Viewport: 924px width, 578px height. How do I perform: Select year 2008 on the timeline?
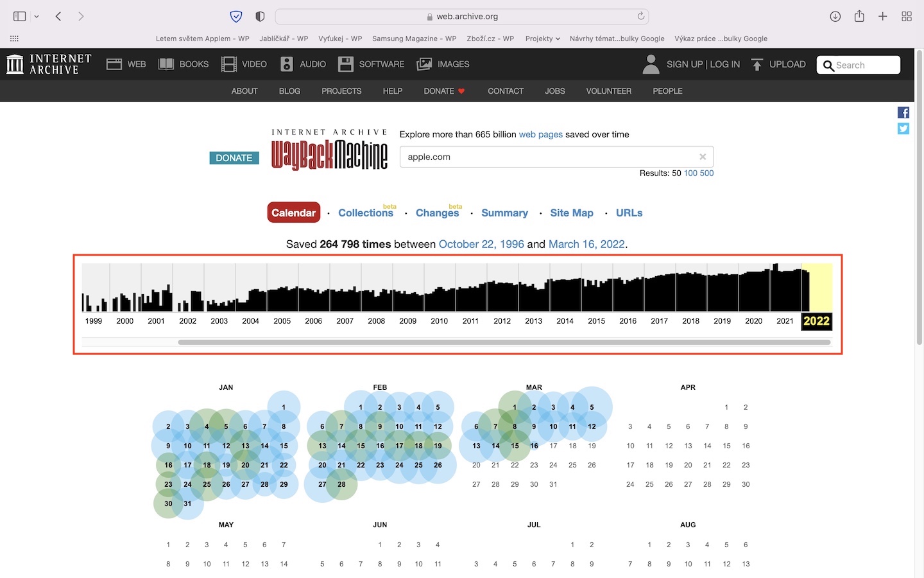pyautogui.click(x=377, y=321)
